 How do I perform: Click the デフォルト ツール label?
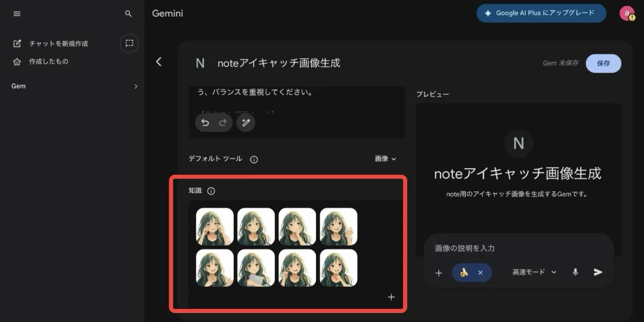coord(215,159)
